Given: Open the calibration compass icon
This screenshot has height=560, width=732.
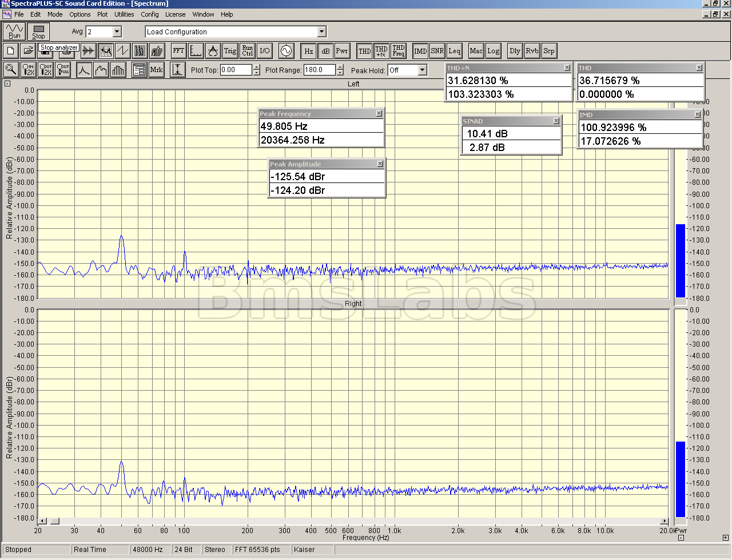Looking at the screenshot, I should [x=213, y=51].
